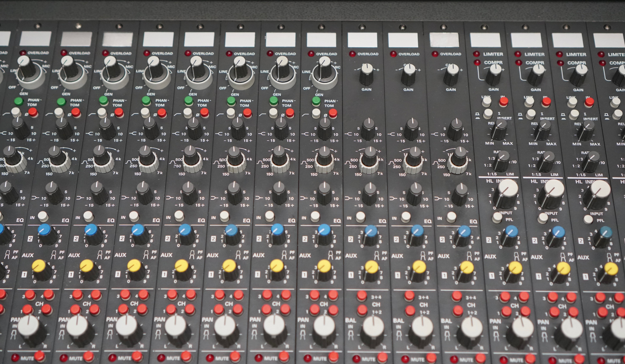625x364 pixels.
Task: Click blank label strip above first LIMITER channel
Action: (485, 40)
